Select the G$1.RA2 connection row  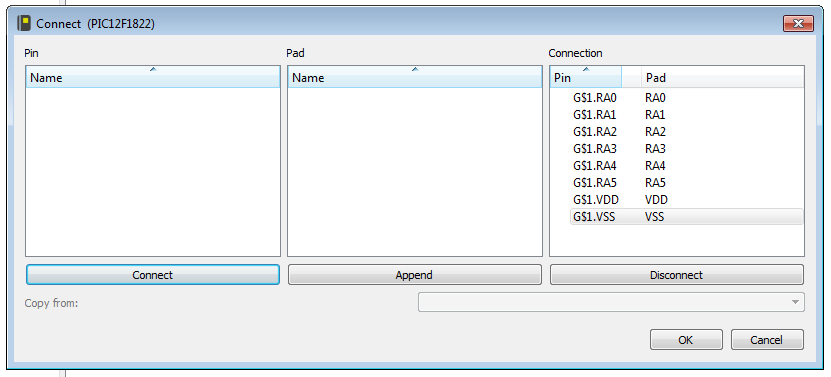(686, 131)
